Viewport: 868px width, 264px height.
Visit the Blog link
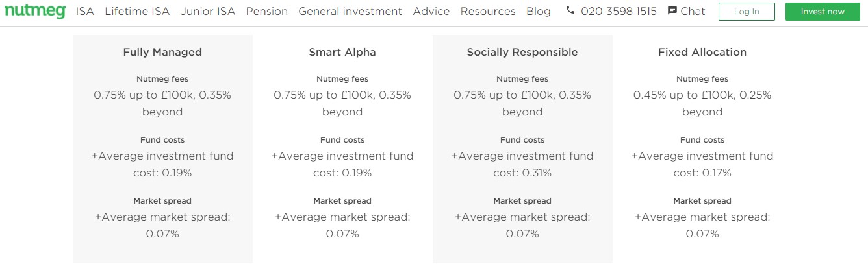[539, 11]
